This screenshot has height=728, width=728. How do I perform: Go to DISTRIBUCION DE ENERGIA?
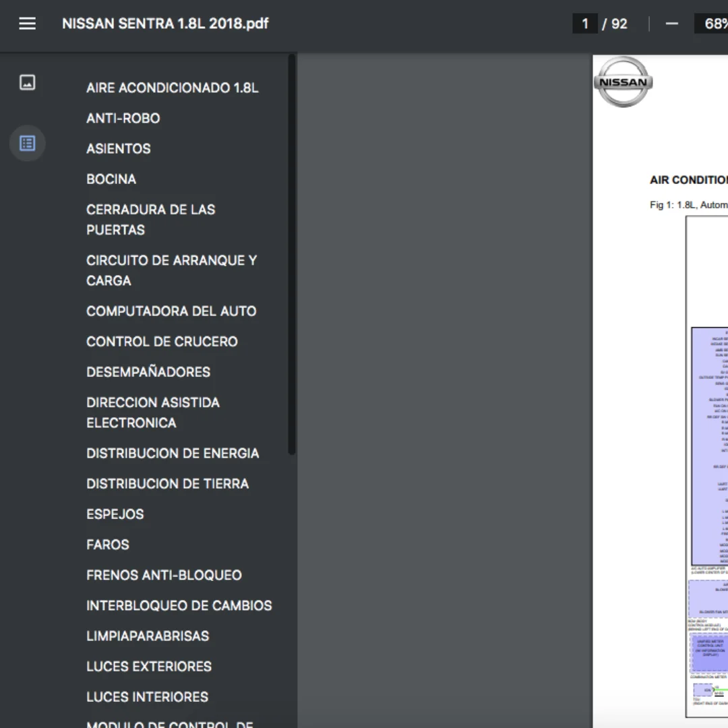(x=173, y=453)
